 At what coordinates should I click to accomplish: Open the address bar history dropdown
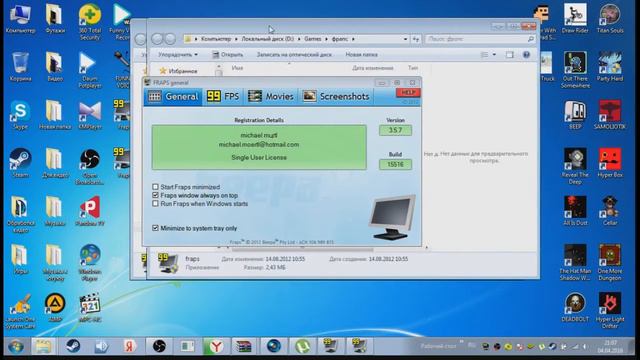point(405,39)
